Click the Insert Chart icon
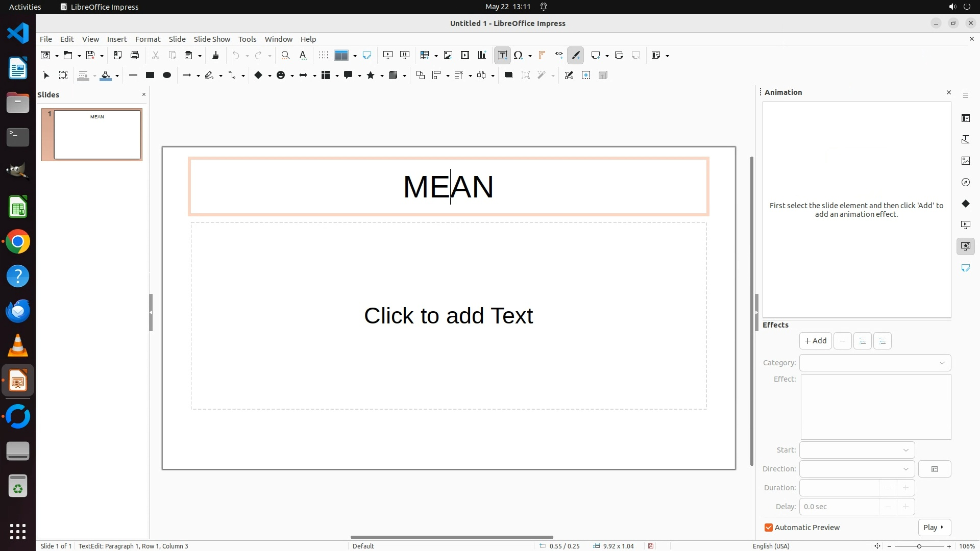The width and height of the screenshot is (980, 551). (481, 55)
